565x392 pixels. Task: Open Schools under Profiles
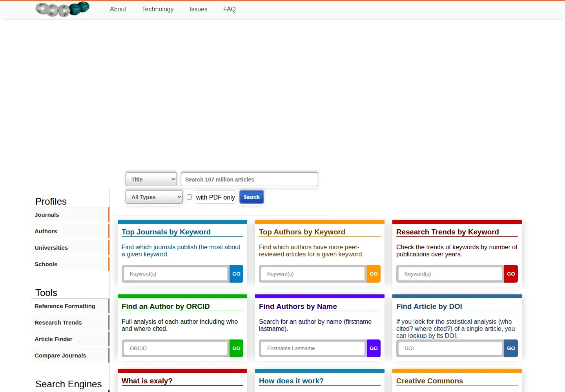point(70,264)
